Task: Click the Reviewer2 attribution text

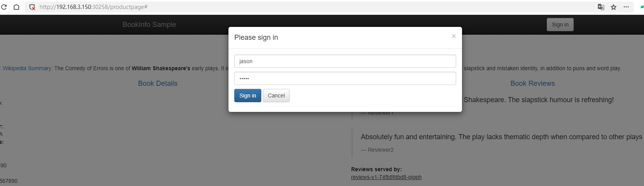Action: (380, 150)
